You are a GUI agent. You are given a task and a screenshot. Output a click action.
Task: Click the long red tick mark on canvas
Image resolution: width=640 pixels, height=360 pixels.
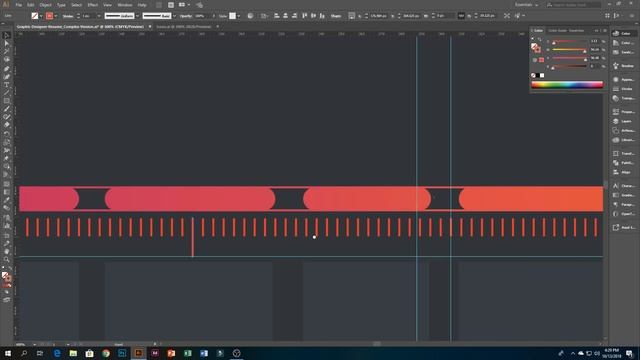(x=193, y=237)
